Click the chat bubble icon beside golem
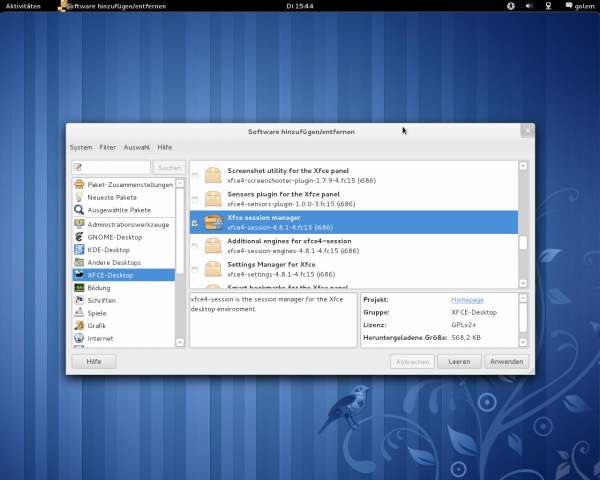The height and width of the screenshot is (480, 600). tap(569, 5)
